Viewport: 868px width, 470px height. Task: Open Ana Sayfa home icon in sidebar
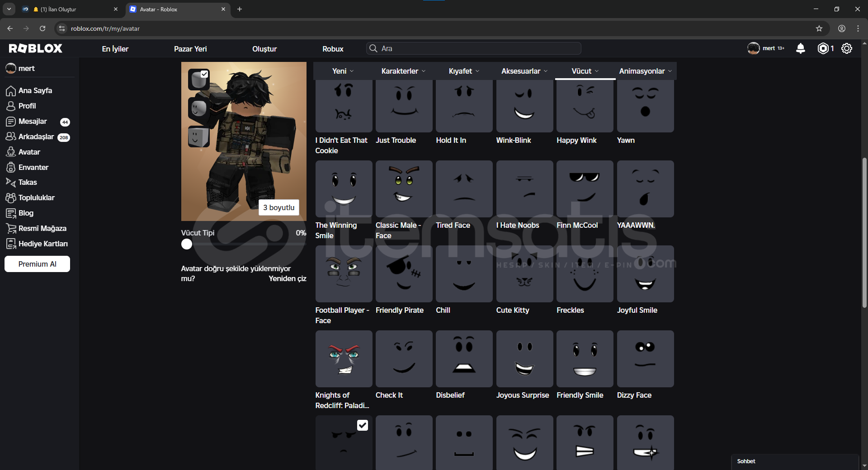pyautogui.click(x=11, y=91)
